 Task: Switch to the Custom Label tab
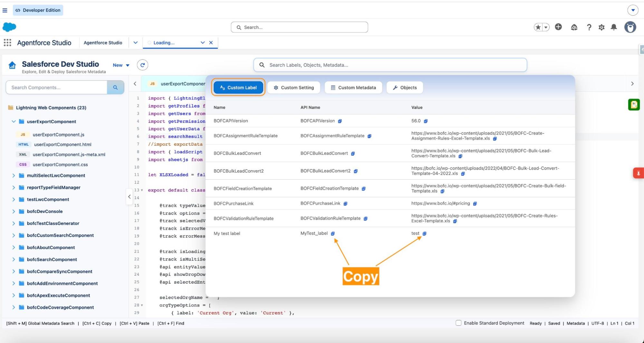238,88
